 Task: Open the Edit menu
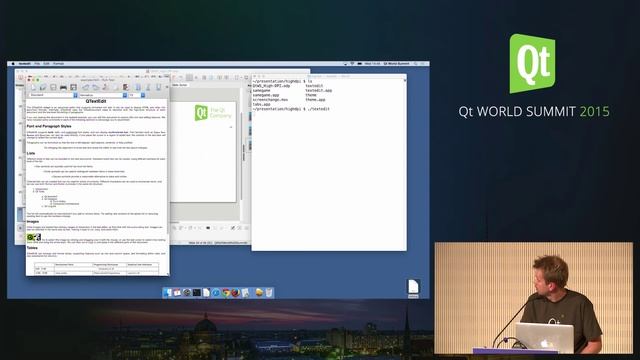click(46, 64)
